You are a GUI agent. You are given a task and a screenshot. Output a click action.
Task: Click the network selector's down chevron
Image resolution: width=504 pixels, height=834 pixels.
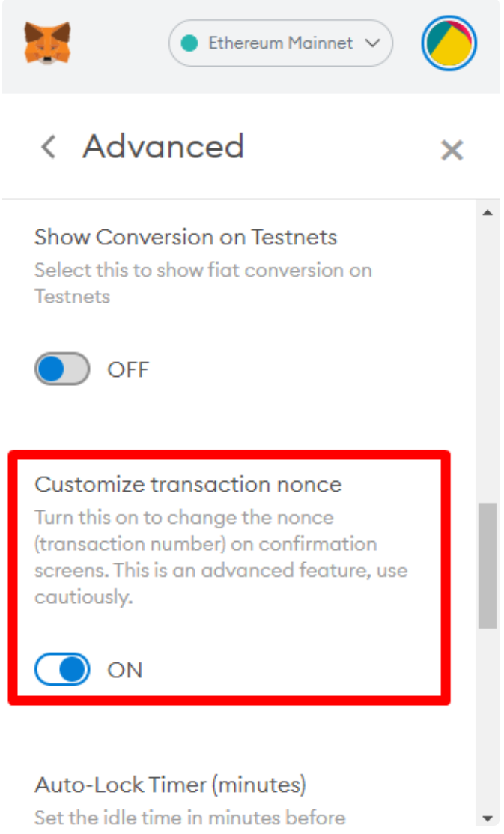[372, 43]
